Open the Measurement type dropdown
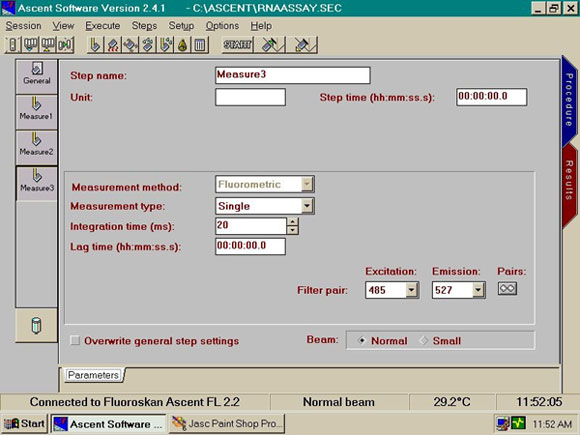Viewport: 580px width, 435px height. [x=307, y=206]
